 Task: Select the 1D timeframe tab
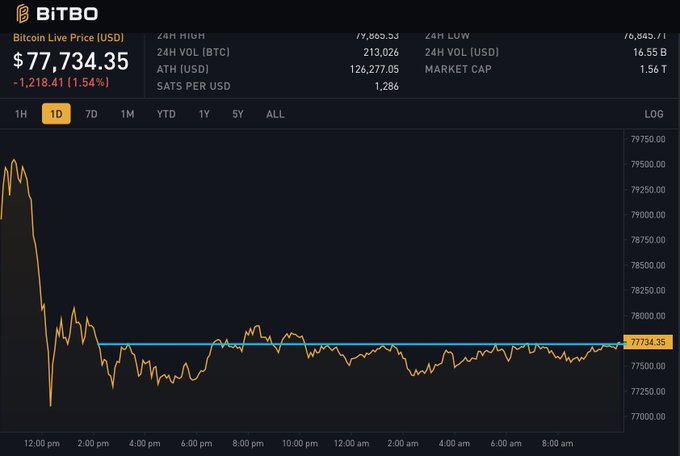point(56,114)
